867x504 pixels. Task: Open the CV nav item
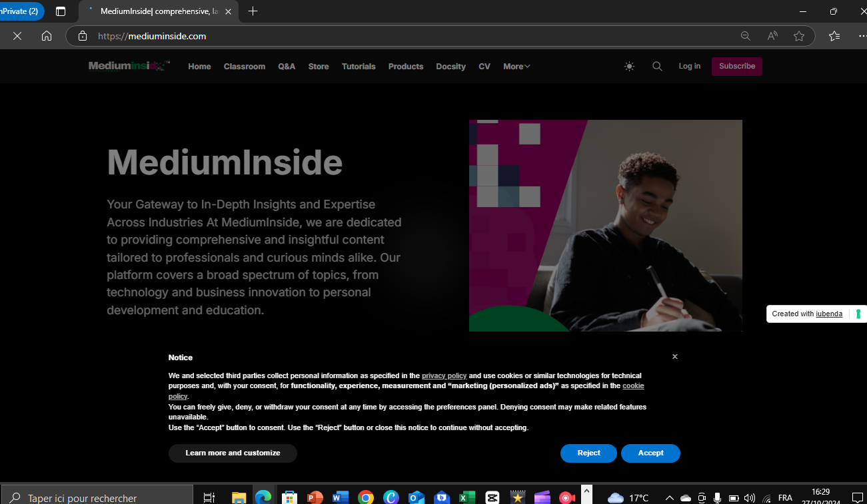point(484,67)
